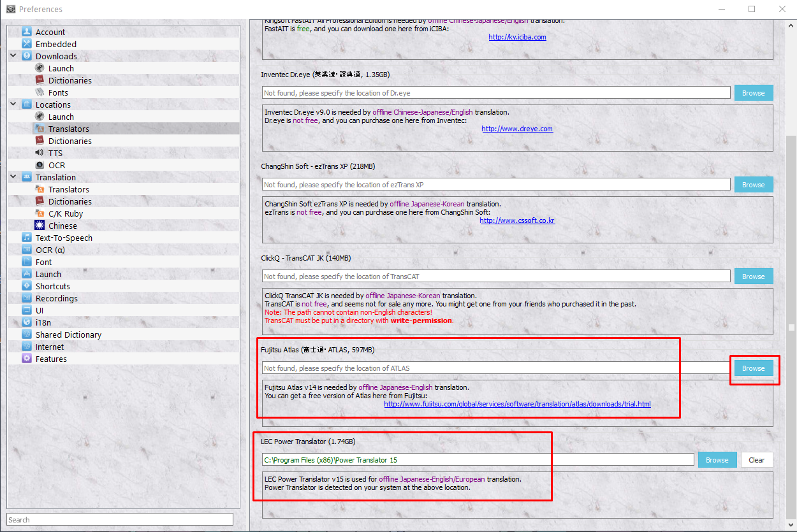This screenshot has height=532, width=797.
Task: Select Translators icon under Translation
Action: pos(40,189)
